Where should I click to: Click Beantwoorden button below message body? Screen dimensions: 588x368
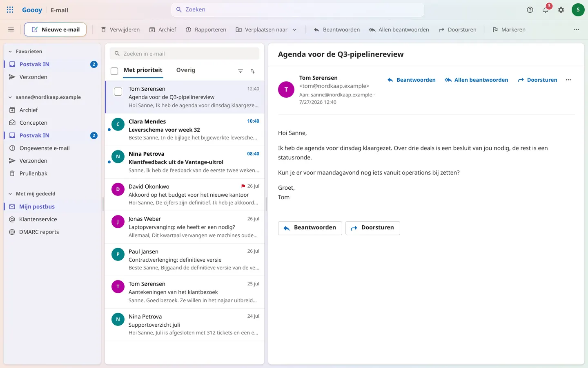[310, 228]
